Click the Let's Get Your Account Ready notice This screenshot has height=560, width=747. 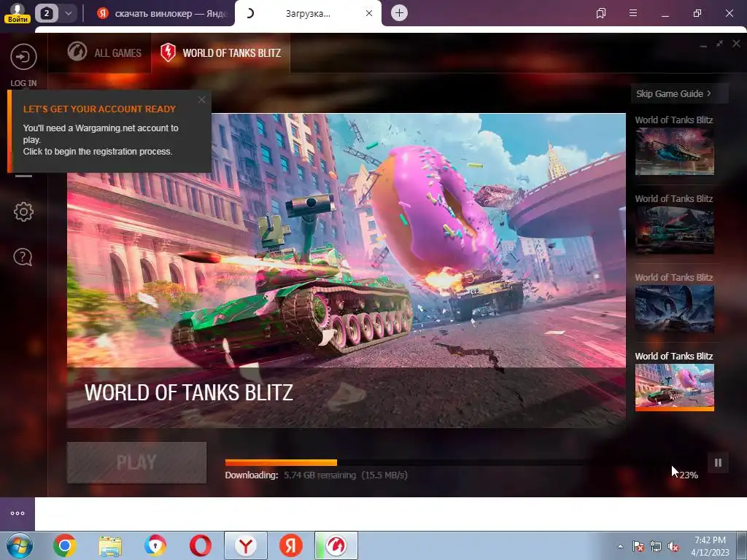point(110,131)
